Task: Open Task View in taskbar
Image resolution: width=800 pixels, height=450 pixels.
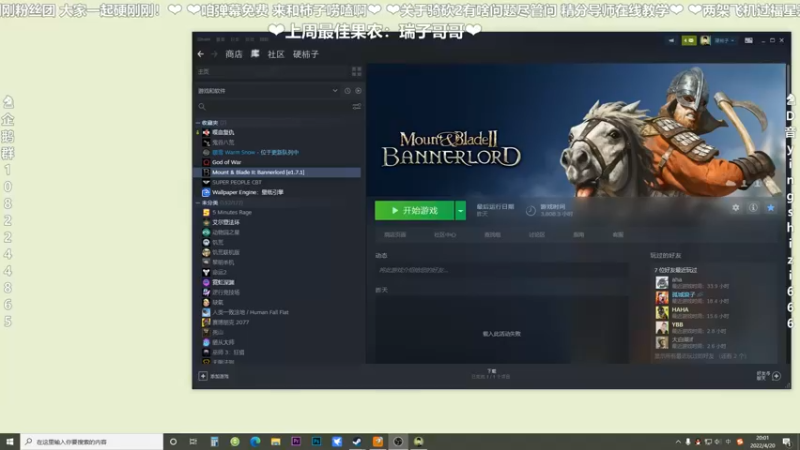Action: click(193, 441)
